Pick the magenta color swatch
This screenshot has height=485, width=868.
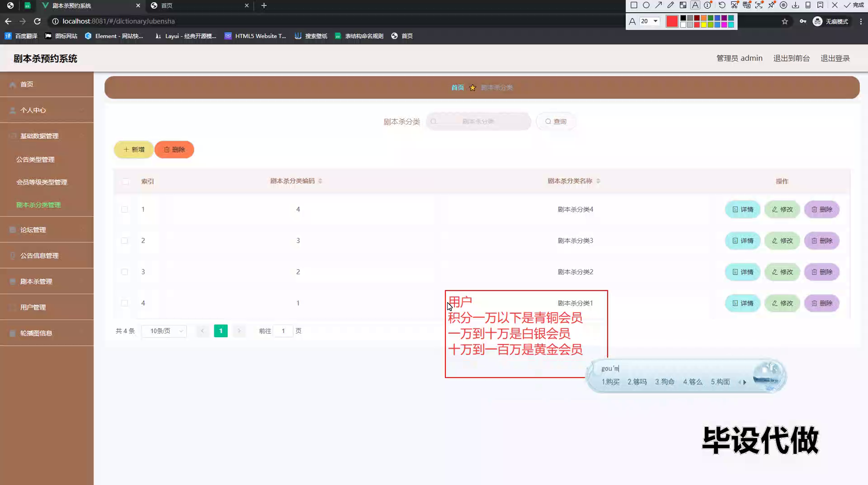tap(724, 24)
